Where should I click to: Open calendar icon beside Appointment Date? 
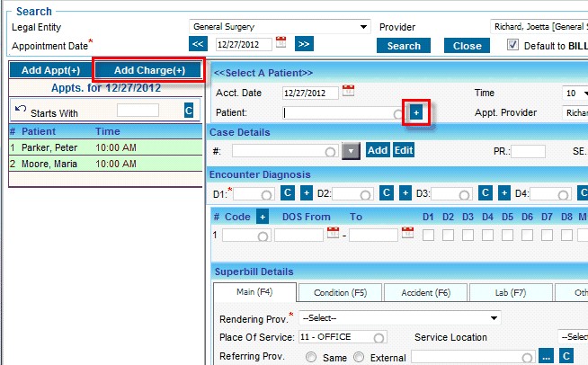click(x=281, y=42)
